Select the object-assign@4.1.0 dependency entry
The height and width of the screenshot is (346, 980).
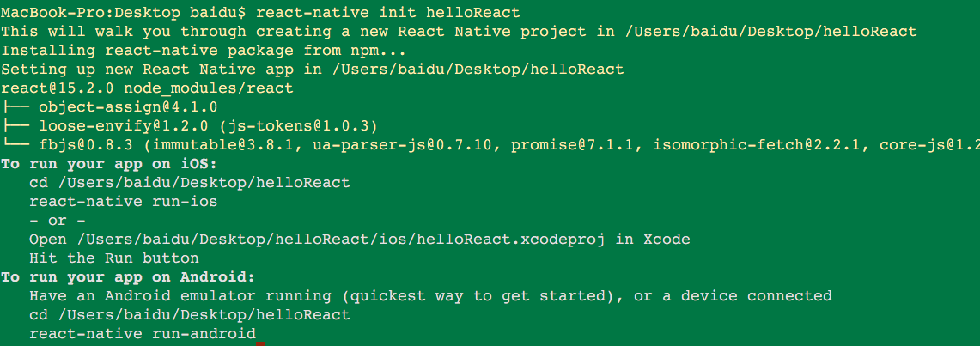128,107
